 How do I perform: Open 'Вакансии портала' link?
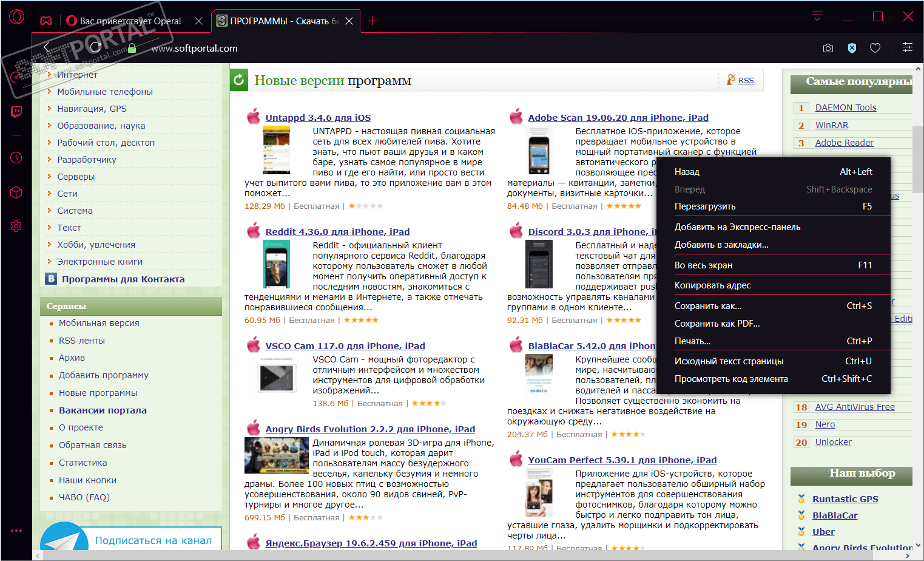click(x=103, y=410)
